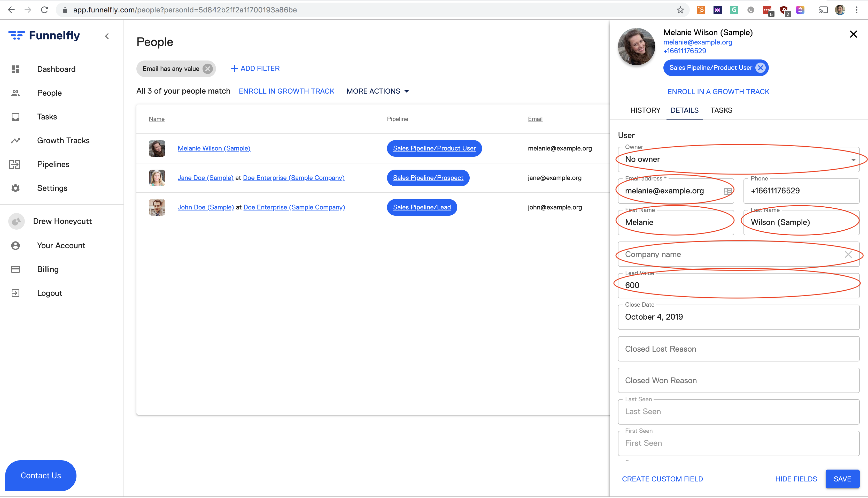Remove Sales Pipeline/Product User tag

[760, 68]
